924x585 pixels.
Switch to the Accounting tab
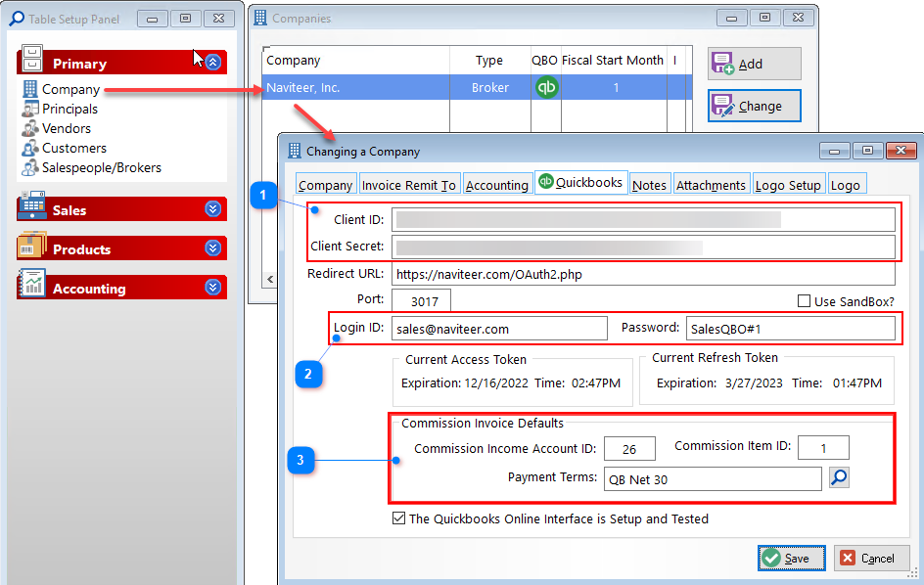pos(497,185)
